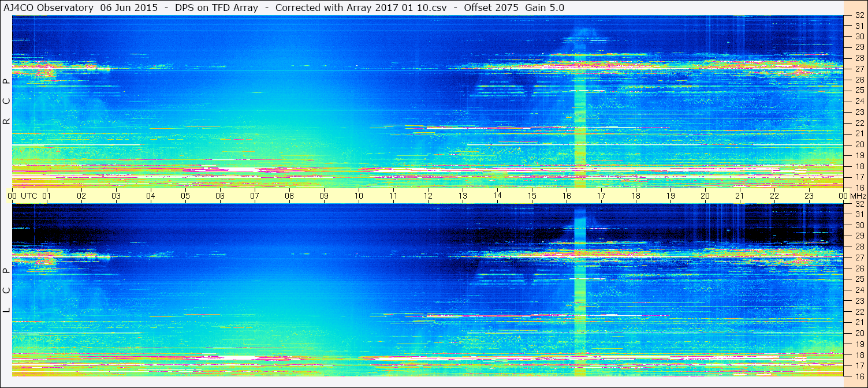
Task: Pick hour 08 on the UTC time axis
Action: 289,196
